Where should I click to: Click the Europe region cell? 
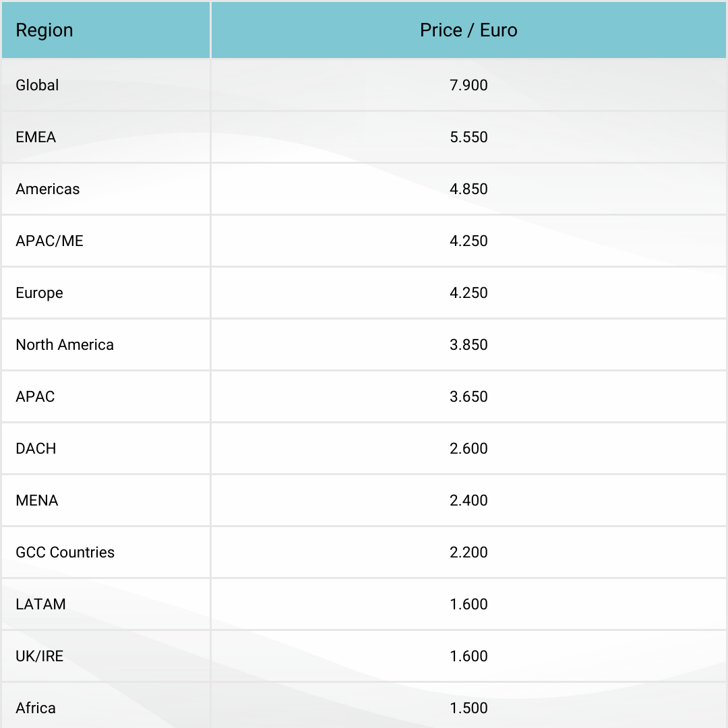point(40,293)
